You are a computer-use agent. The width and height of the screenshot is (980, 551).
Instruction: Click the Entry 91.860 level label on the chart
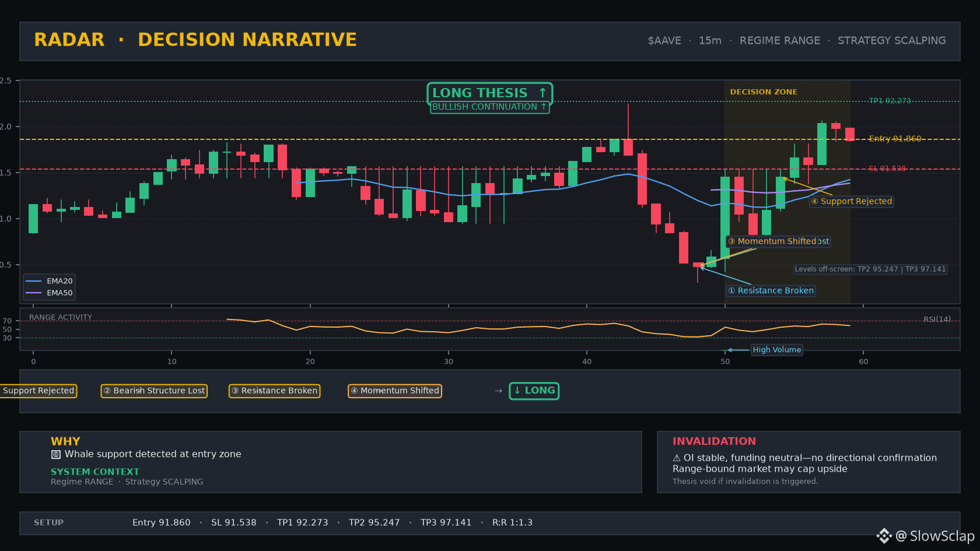point(895,139)
